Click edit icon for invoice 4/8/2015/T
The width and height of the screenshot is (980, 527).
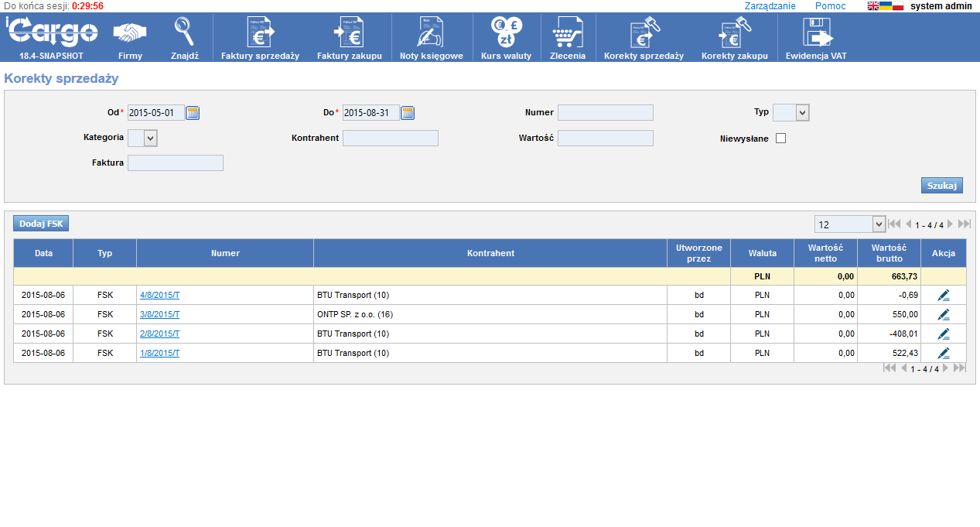coord(943,296)
